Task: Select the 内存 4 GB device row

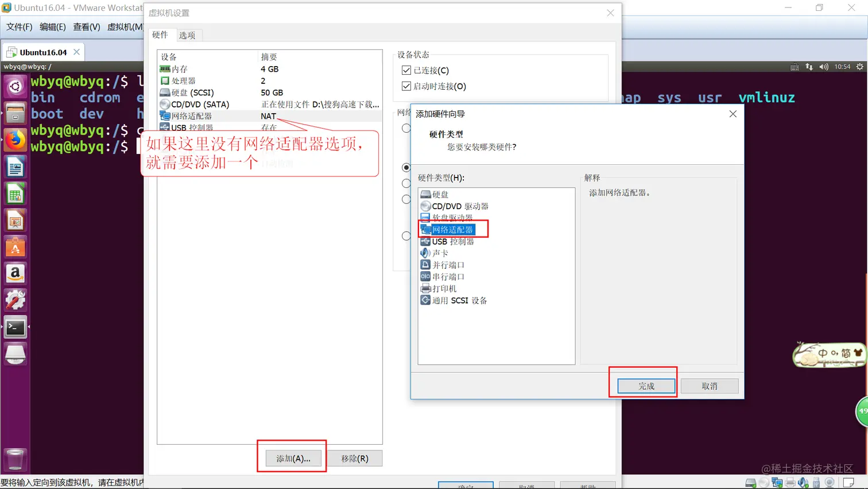Action: 270,69
